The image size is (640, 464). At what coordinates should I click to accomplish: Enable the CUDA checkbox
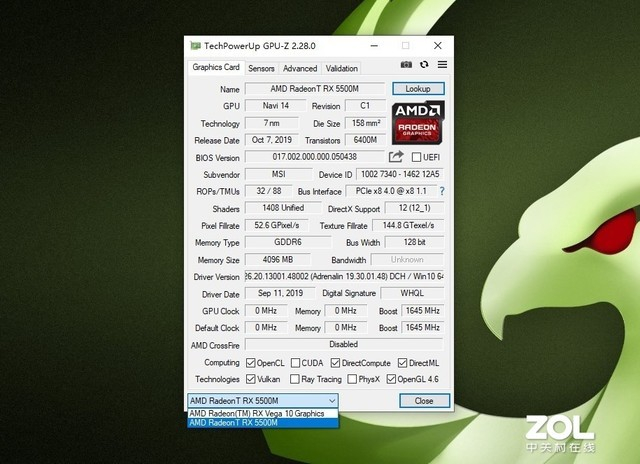[x=295, y=363]
